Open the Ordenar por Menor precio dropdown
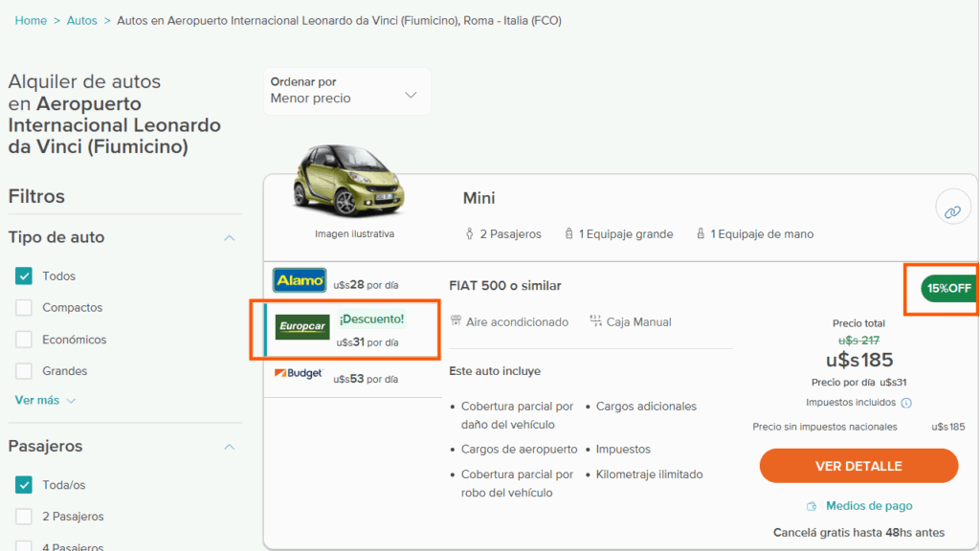The width and height of the screenshot is (980, 551). click(346, 91)
